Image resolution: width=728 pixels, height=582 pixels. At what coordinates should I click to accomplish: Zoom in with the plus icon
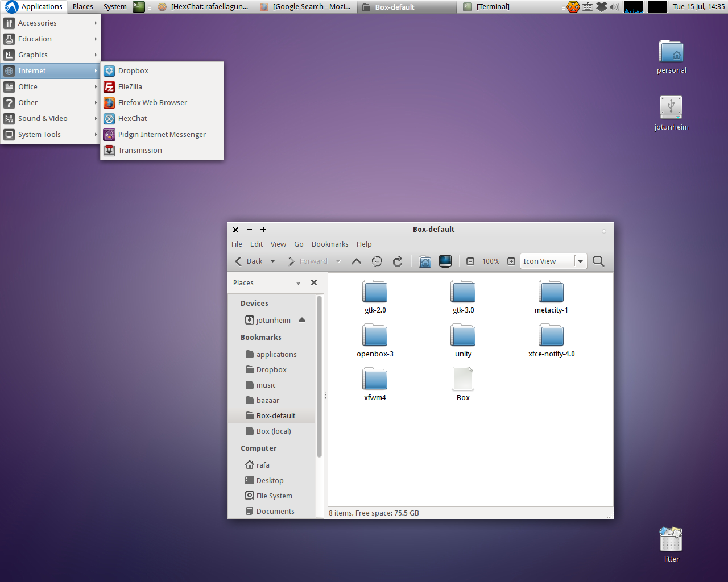point(511,261)
